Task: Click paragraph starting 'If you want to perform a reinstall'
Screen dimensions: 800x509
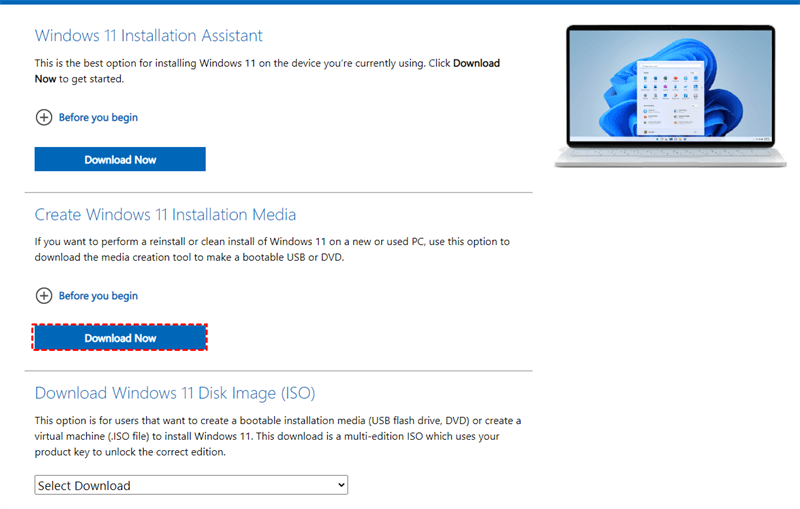Action: (x=272, y=249)
